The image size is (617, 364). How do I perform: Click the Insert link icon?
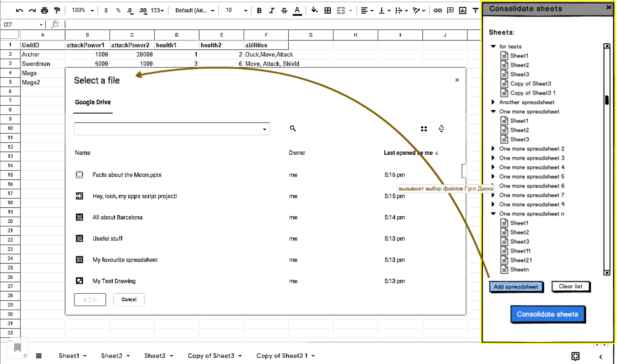(x=437, y=11)
